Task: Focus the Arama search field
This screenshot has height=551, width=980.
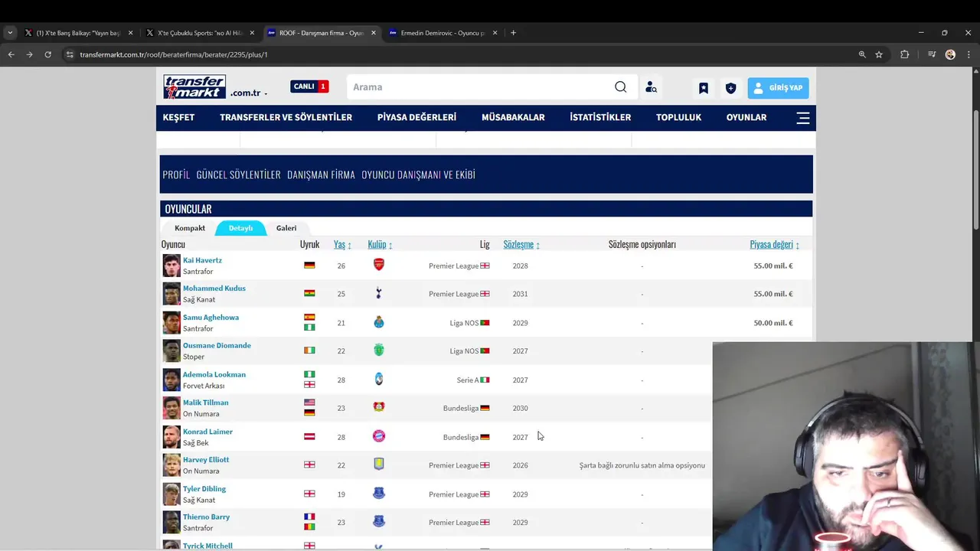Action: coord(481,87)
